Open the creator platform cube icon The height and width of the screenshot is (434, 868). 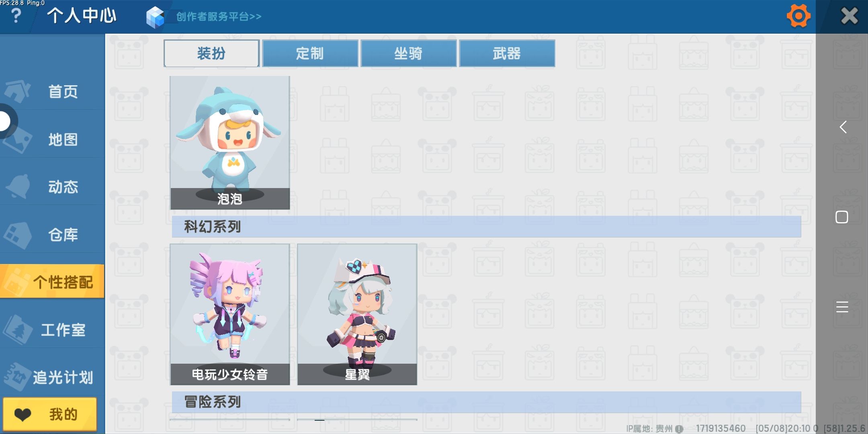pos(156,17)
